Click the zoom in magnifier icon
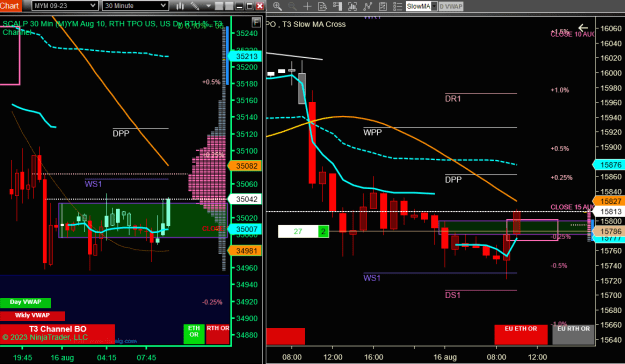Image resolution: width=625 pixels, height=364 pixels. click(x=277, y=6)
